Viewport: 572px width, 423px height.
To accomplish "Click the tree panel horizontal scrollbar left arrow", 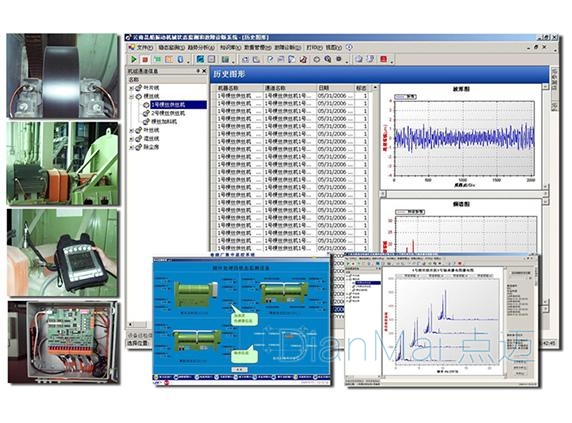I will click(x=131, y=324).
